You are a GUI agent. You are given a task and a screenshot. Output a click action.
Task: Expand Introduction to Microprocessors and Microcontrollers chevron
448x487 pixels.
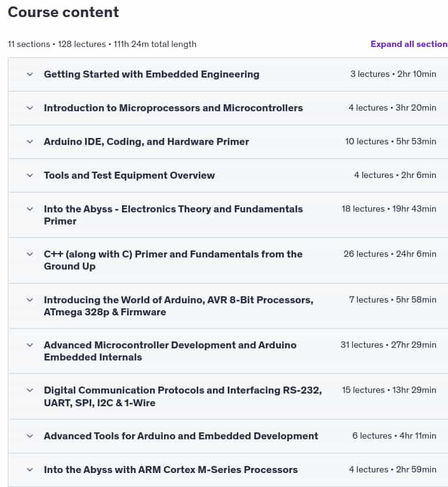tap(30, 108)
